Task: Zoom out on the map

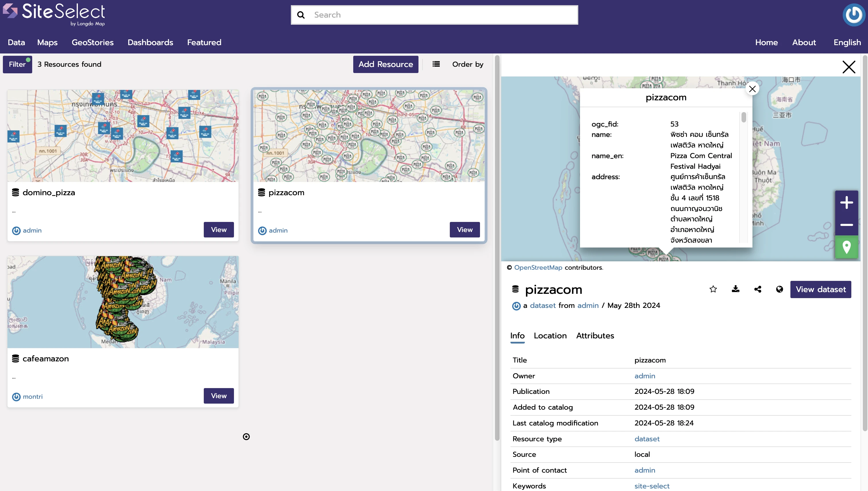Action: coord(846,225)
